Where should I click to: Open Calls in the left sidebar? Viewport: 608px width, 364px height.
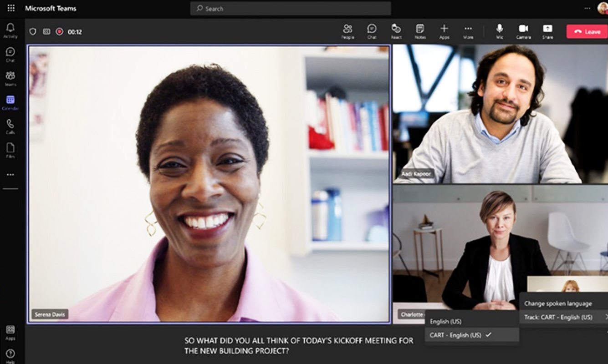point(10,126)
